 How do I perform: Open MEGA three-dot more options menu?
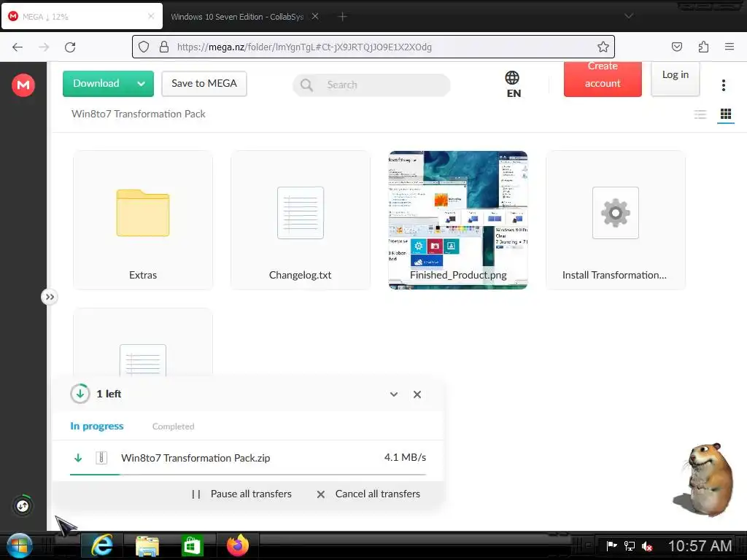coord(723,85)
